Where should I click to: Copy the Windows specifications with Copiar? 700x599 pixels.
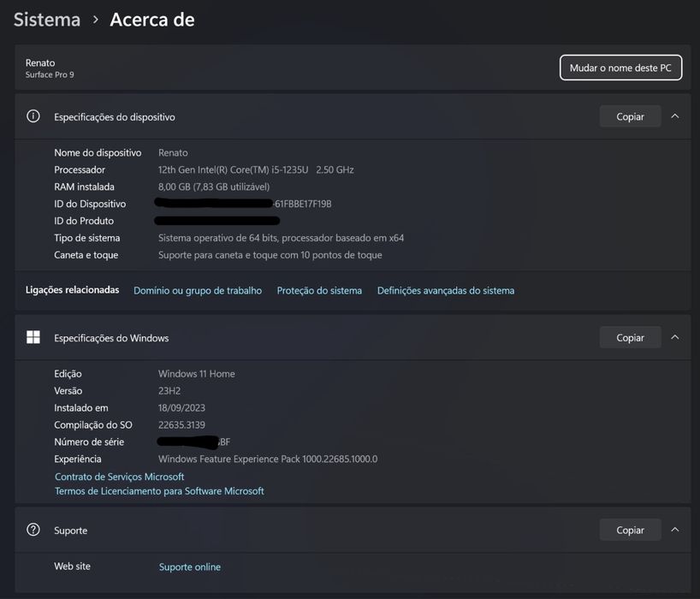(630, 337)
